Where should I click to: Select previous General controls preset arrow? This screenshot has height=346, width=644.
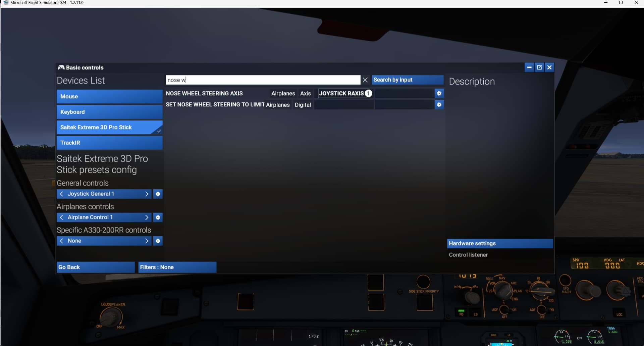[61, 194]
